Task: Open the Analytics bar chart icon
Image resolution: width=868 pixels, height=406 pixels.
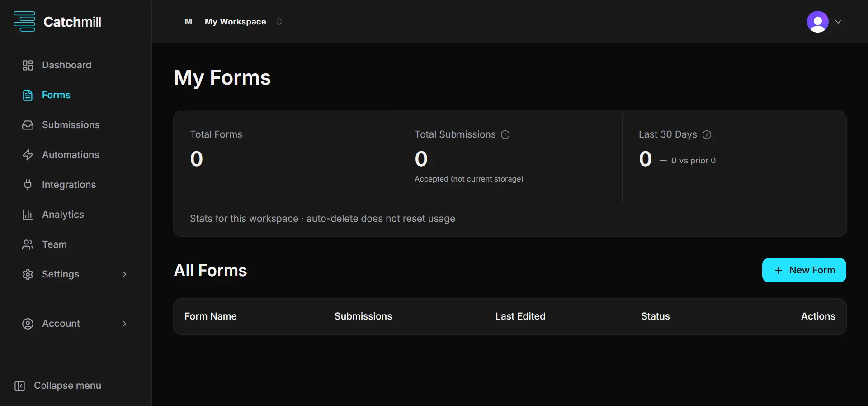Action: point(28,215)
